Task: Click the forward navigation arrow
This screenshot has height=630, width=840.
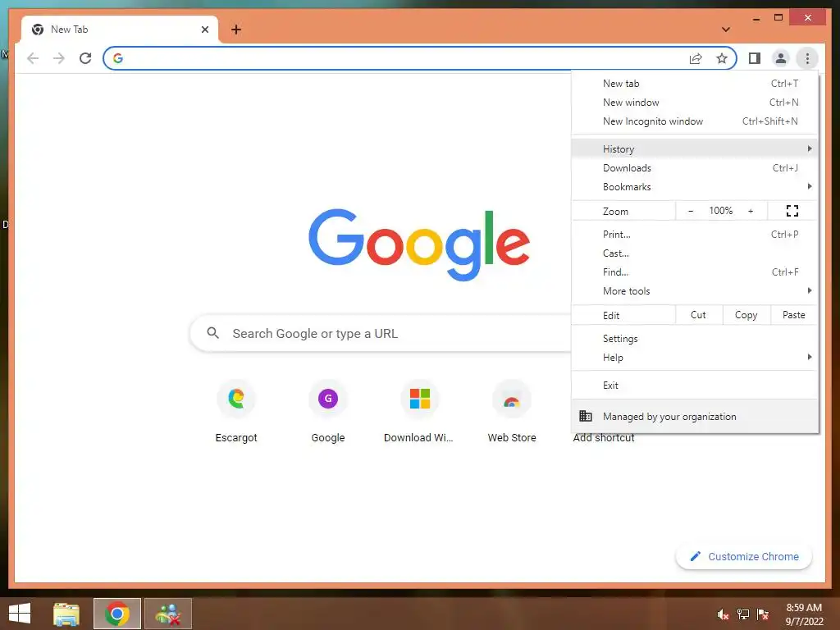Action: pos(59,58)
